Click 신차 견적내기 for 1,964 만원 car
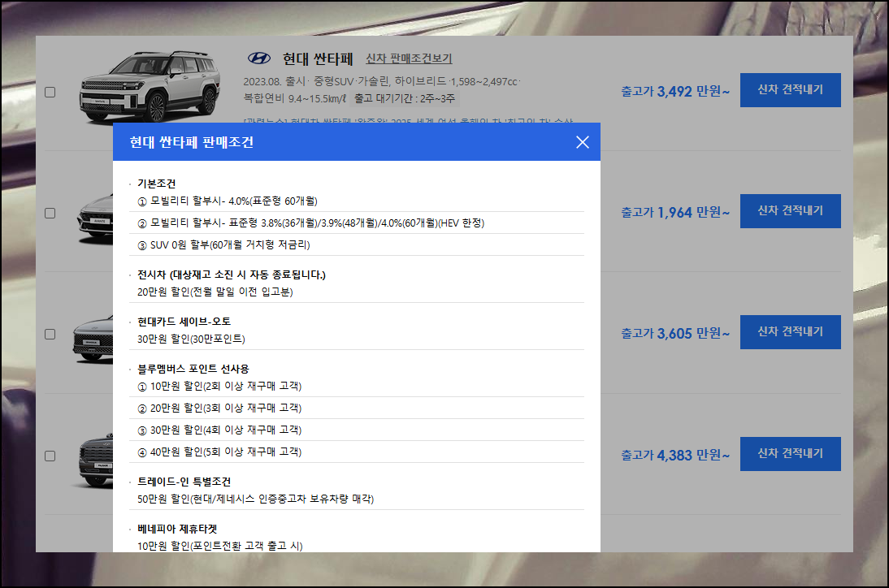 [x=791, y=211]
